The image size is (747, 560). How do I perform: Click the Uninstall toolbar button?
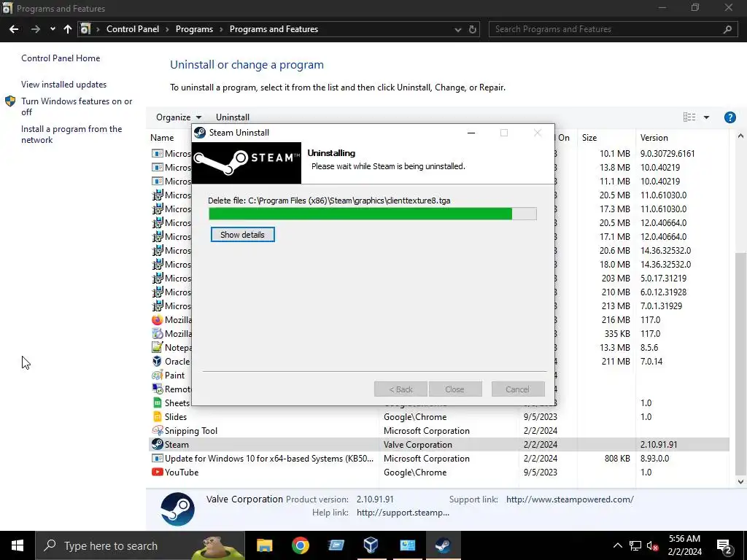[233, 117]
